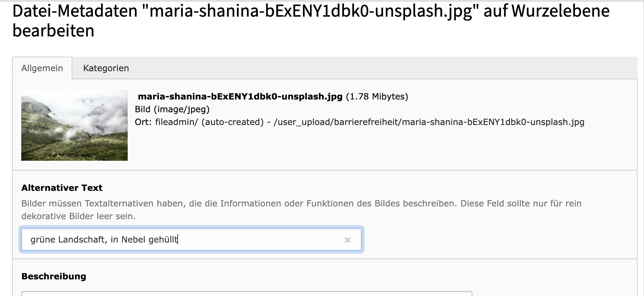
Task: Switch to the Kategorien tab
Action: point(106,68)
